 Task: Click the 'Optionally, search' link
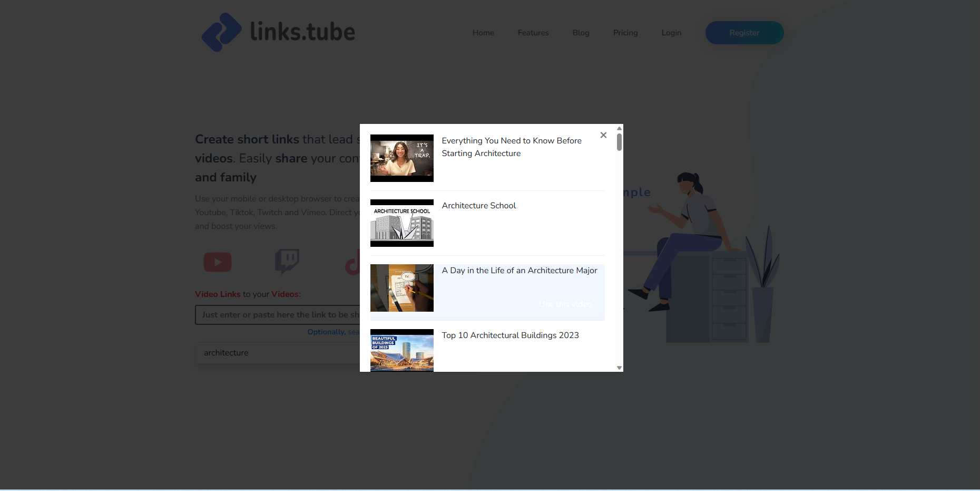334,332
